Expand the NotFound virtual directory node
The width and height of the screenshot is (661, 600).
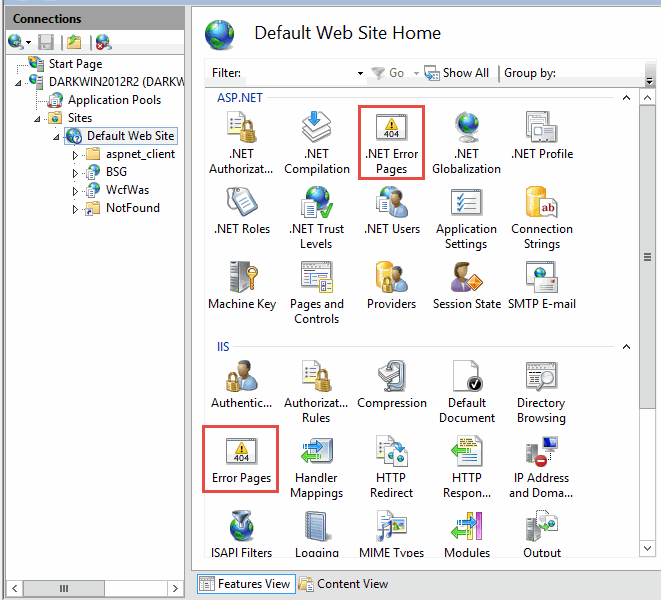pyautogui.click(x=75, y=209)
